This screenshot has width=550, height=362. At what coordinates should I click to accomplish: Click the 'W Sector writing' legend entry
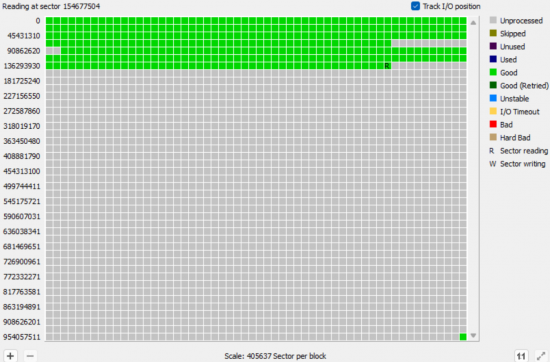(x=517, y=164)
